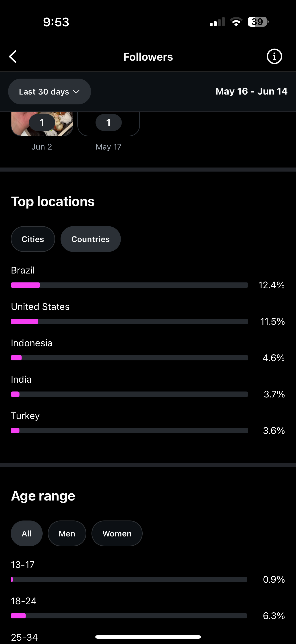The height and width of the screenshot is (644, 296).
Task: Tap the Brazil percentage bar
Action: [130, 285]
